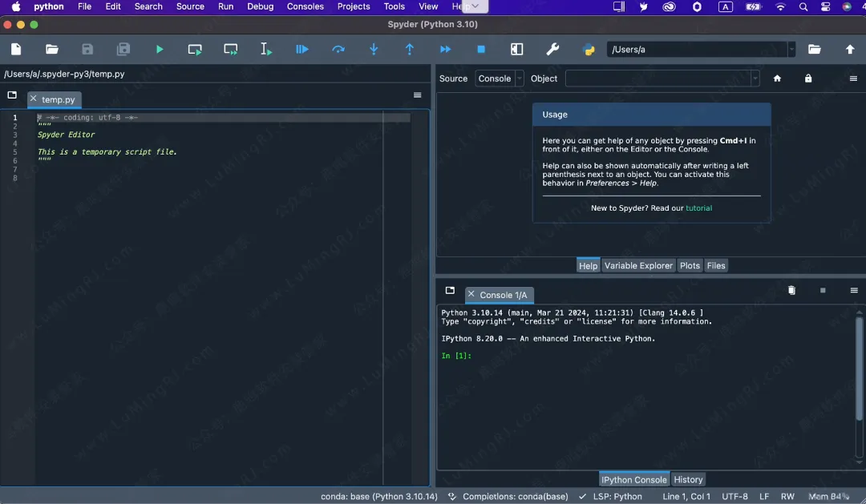The height and width of the screenshot is (504, 866).
Task: Click conda: base interpreter in status bar
Action: 378,497
